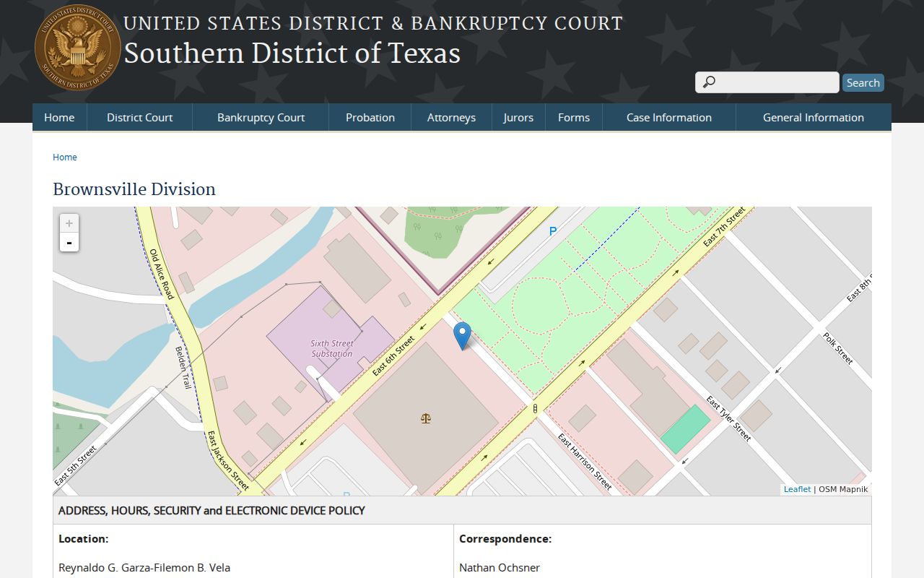The height and width of the screenshot is (578, 924).
Task: Open the District Court menu
Action: tap(140, 117)
